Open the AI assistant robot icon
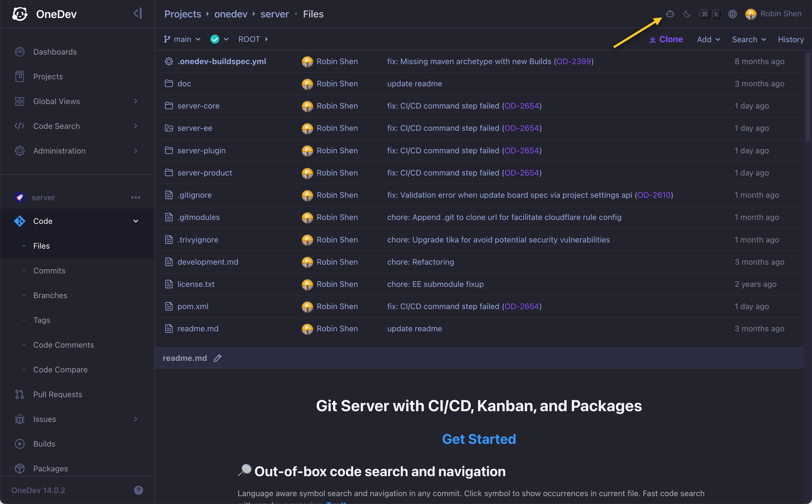The width and height of the screenshot is (812, 504). pos(670,14)
